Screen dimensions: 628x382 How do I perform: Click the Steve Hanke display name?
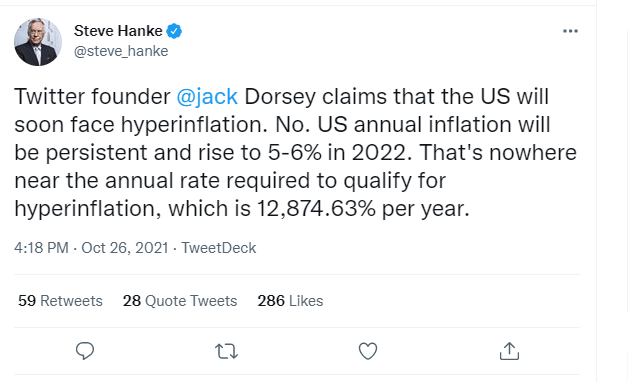coord(118,31)
